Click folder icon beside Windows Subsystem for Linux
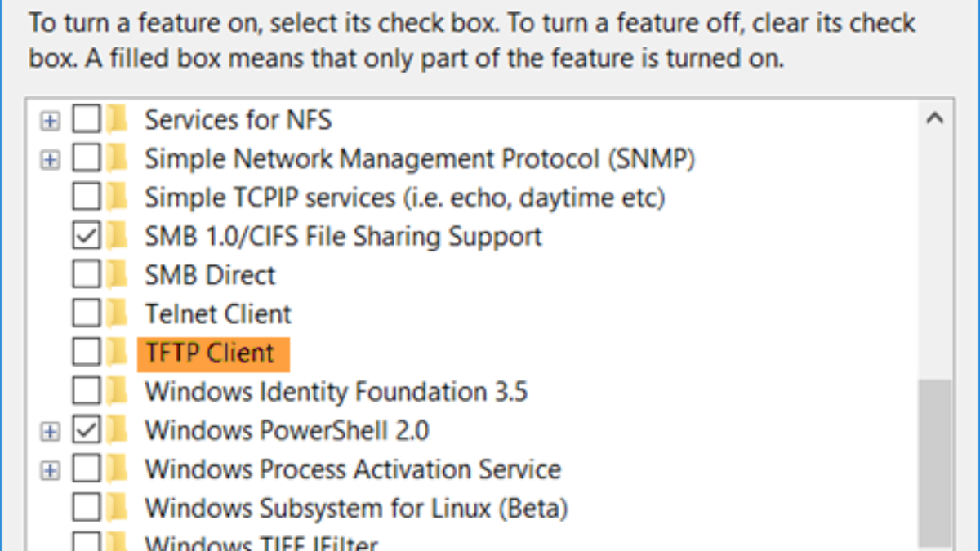980x551 pixels. pyautogui.click(x=118, y=508)
